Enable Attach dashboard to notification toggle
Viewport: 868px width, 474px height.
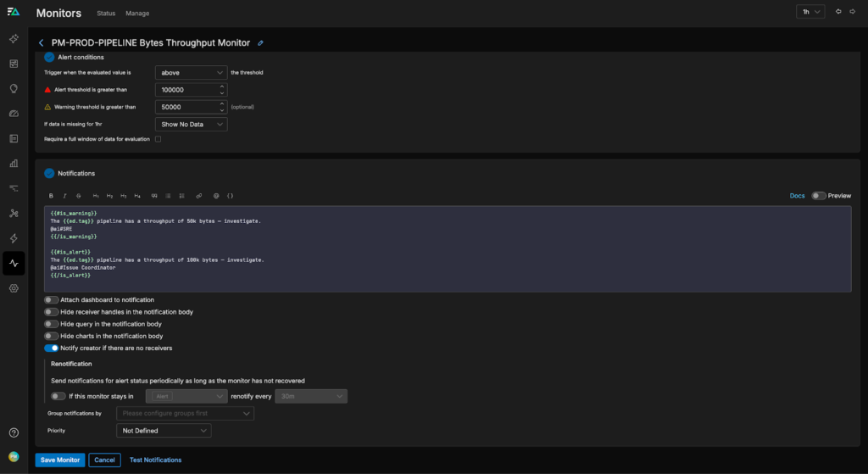[52, 300]
